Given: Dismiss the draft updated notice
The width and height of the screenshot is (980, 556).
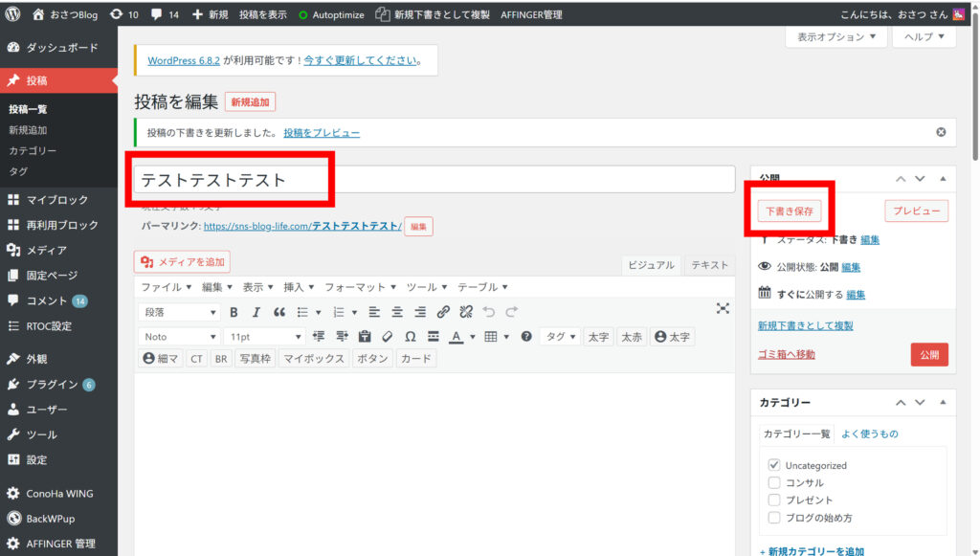Looking at the screenshot, I should [x=941, y=132].
